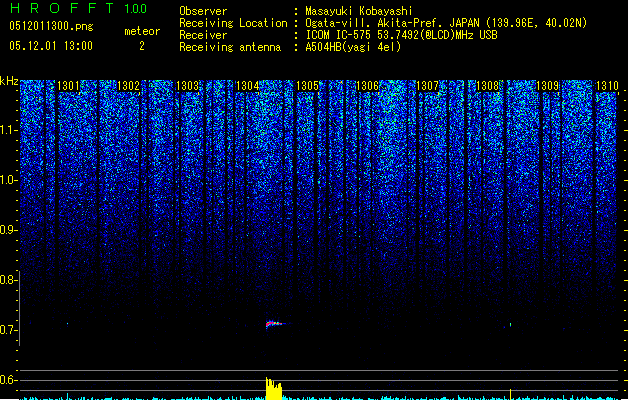Click the observer name Masayuki Kobayashi
Screen dimensions: 629x400
[359, 11]
